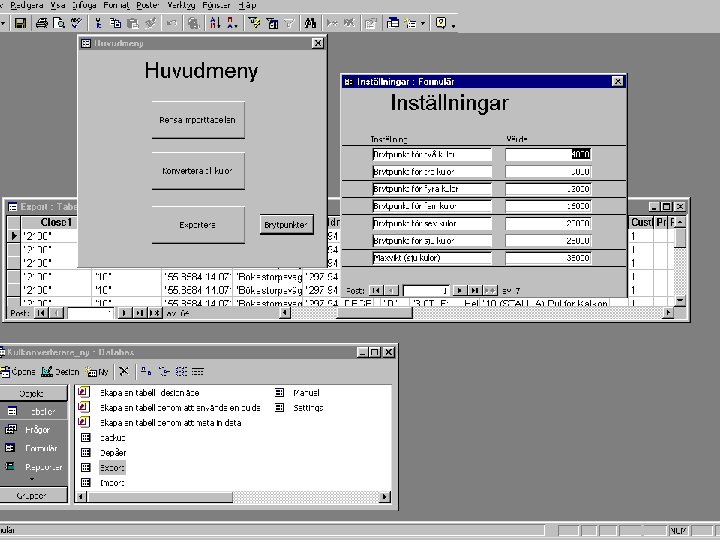
Task: Open Print Preview from the toolbar
Action: click(59, 23)
